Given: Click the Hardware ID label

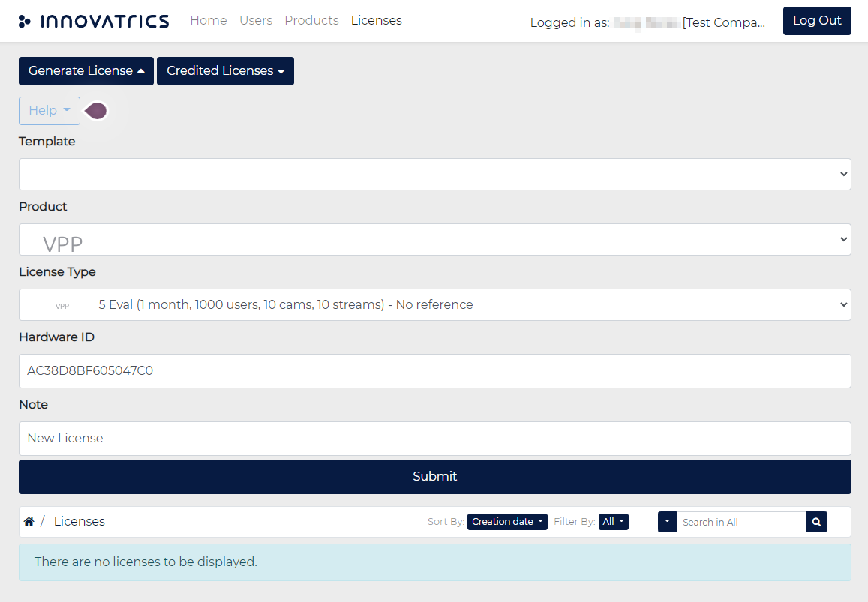Looking at the screenshot, I should 56,337.
